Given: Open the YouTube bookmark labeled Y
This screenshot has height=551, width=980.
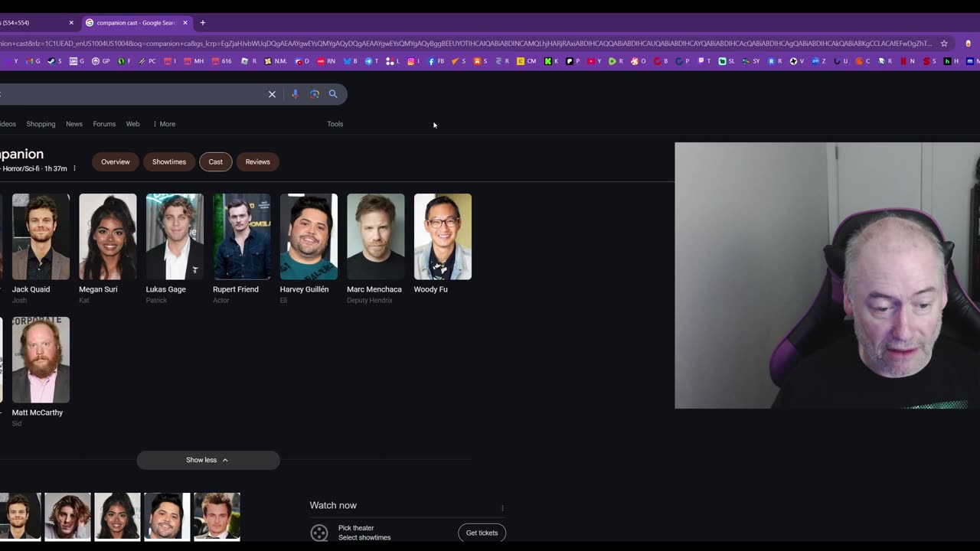Looking at the screenshot, I should pyautogui.click(x=594, y=61).
